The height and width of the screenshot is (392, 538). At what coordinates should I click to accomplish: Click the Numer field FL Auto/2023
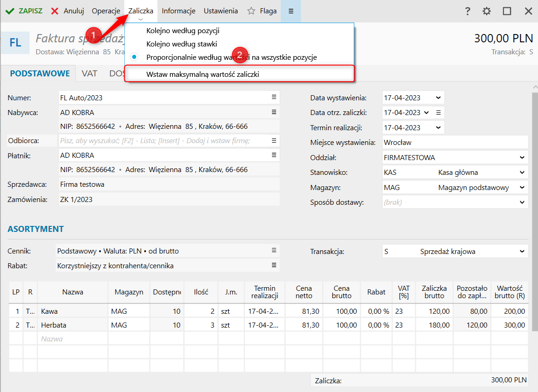click(x=164, y=98)
